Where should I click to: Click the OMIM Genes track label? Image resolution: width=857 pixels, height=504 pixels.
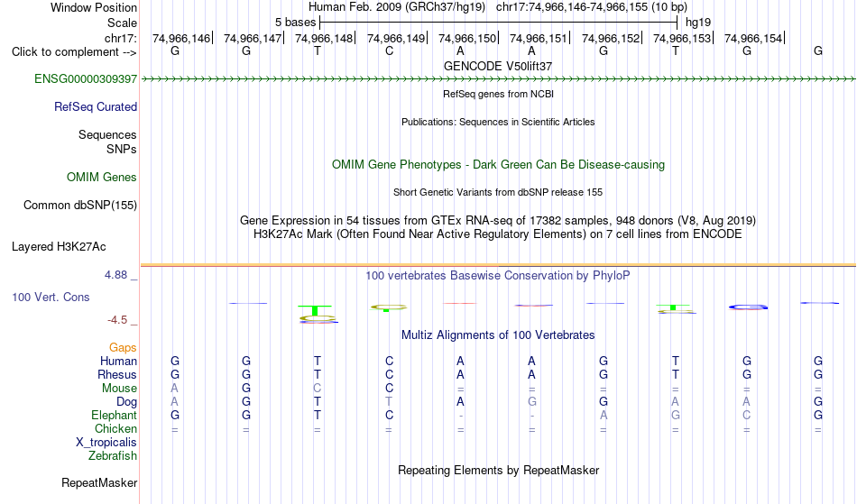[x=102, y=178]
